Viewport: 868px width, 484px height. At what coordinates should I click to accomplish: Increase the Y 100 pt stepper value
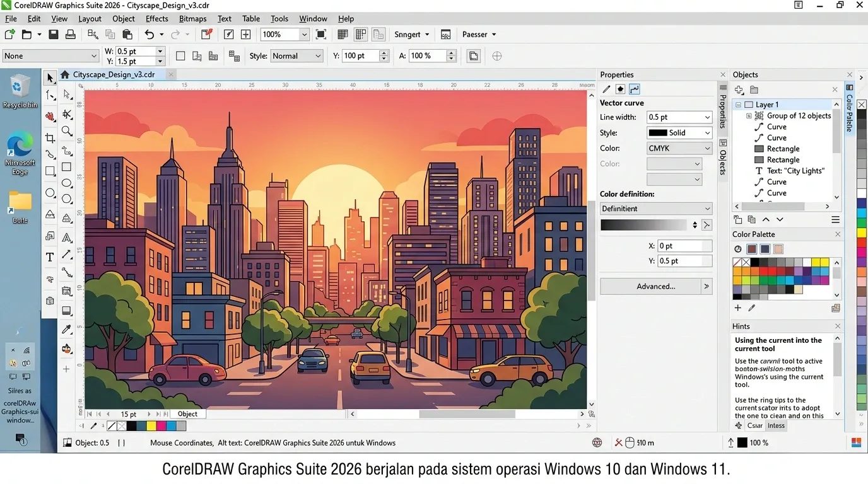pyautogui.click(x=384, y=53)
